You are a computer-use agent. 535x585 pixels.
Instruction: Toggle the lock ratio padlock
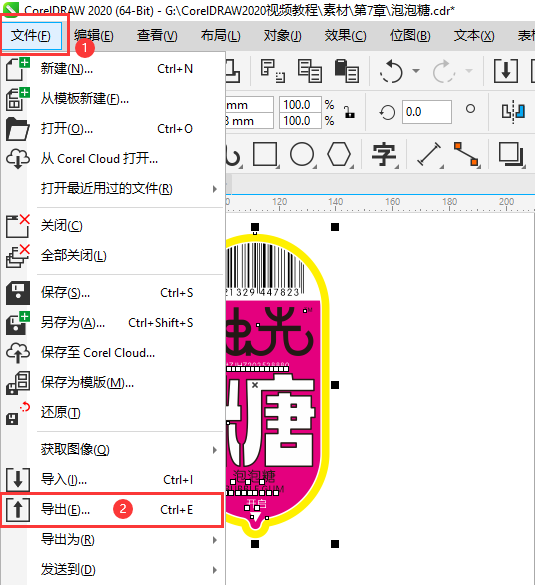[349, 112]
